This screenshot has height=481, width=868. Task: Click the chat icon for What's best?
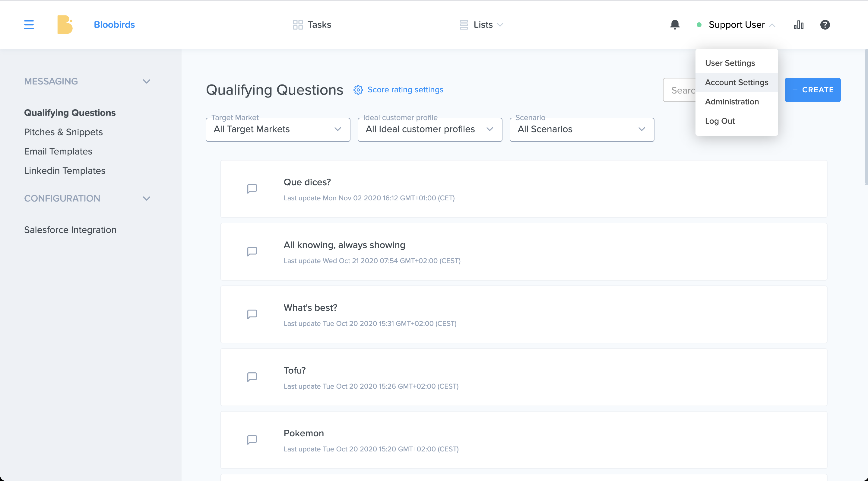click(252, 314)
